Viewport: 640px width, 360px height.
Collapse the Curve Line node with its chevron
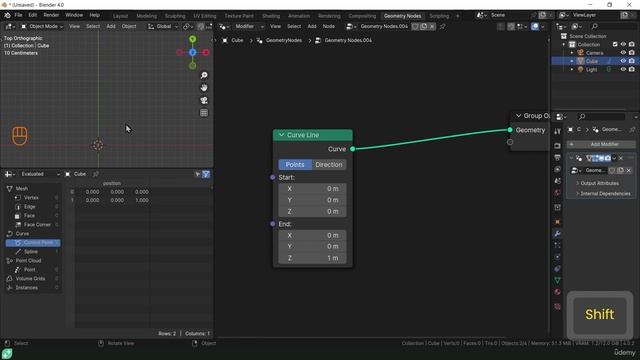click(x=281, y=135)
